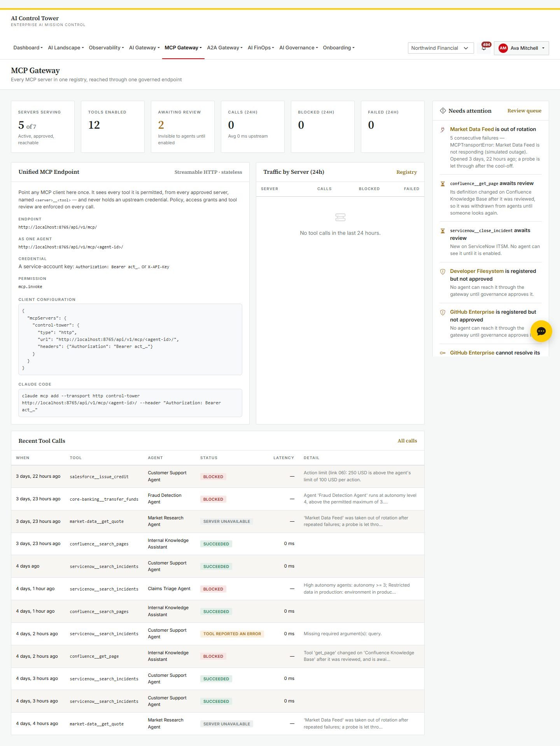Open Market Data Feed attention link

472,129
